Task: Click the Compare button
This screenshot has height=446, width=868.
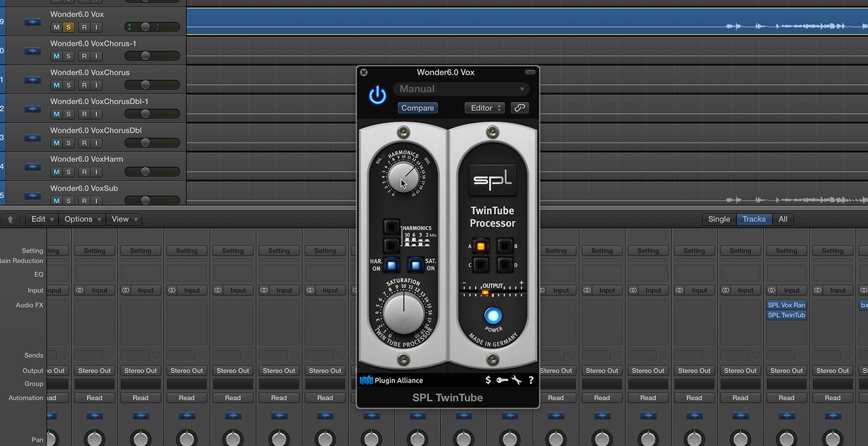Action: 418,108
